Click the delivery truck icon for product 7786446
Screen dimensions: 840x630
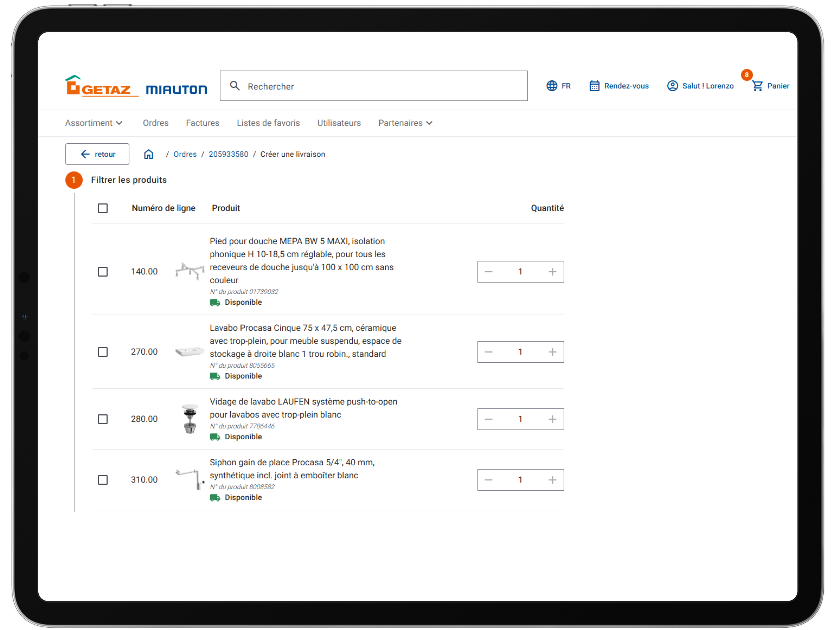[215, 437]
